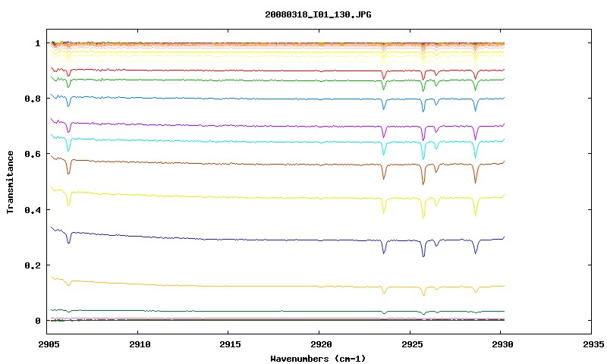Click the x-axis tick label 2925

(x=411, y=344)
